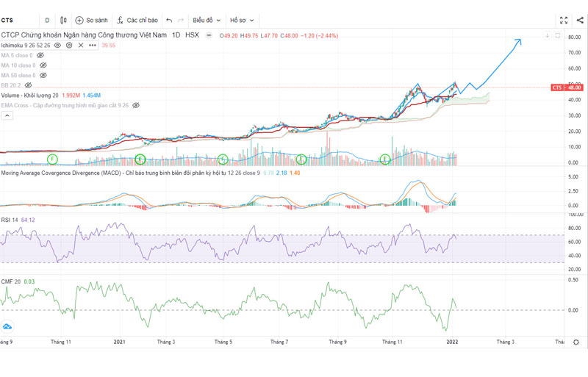This screenshot has width=588, height=377.
Task: Undo the last chart action
Action: (x=169, y=21)
